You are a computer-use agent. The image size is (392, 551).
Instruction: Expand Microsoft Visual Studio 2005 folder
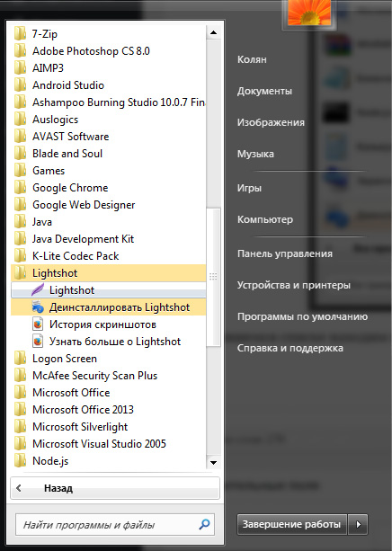(108, 443)
